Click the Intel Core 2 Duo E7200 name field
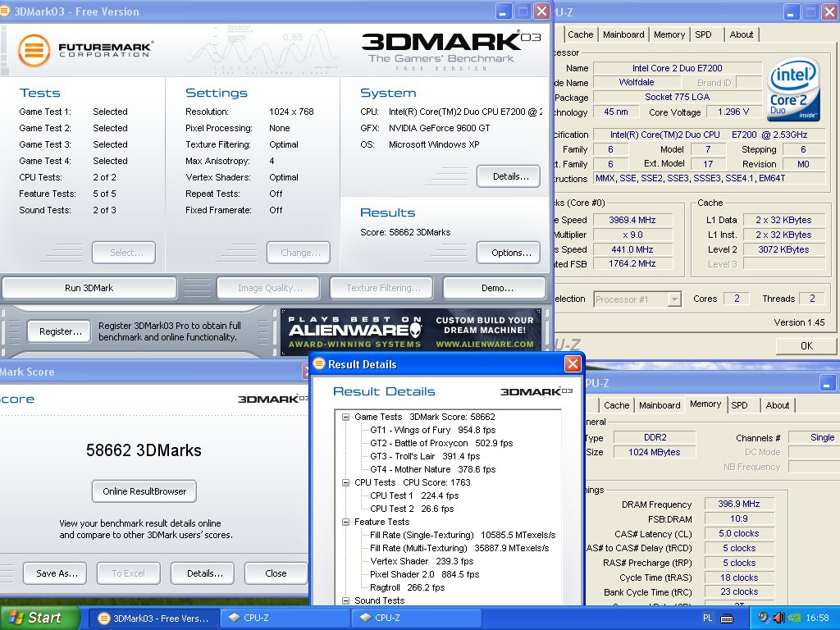The width and height of the screenshot is (840, 630). click(677, 68)
